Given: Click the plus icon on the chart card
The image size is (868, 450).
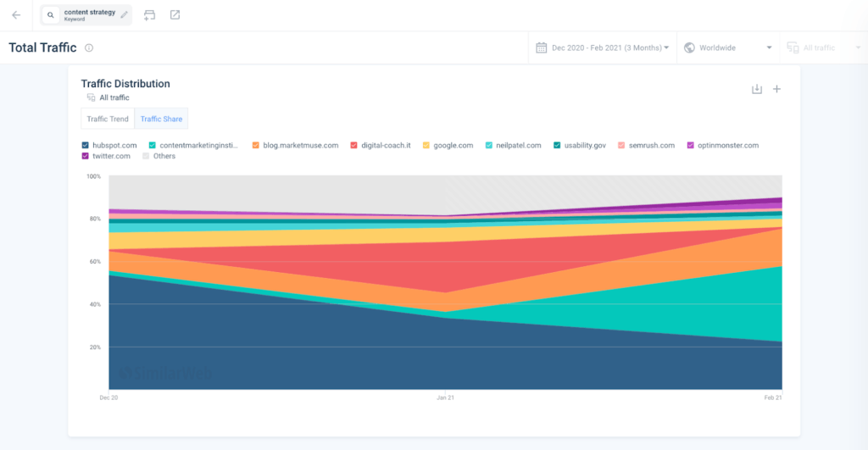Looking at the screenshot, I should [x=776, y=89].
